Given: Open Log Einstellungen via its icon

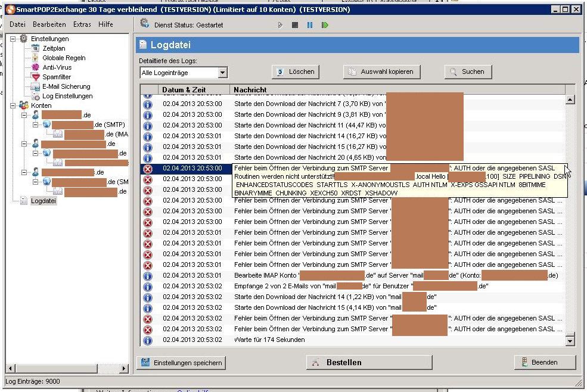Looking at the screenshot, I should point(36,97).
